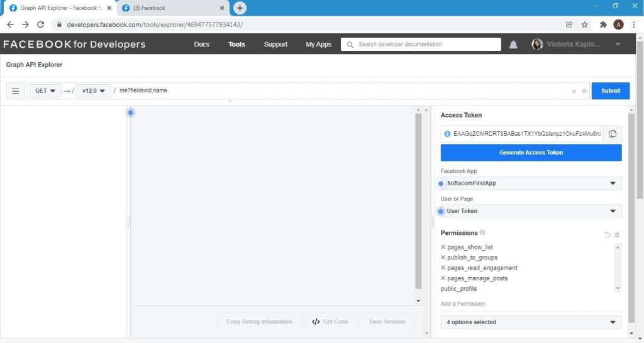The image size is (644, 343).
Task: Delete all permissions with trash icon
Action: (x=617, y=235)
